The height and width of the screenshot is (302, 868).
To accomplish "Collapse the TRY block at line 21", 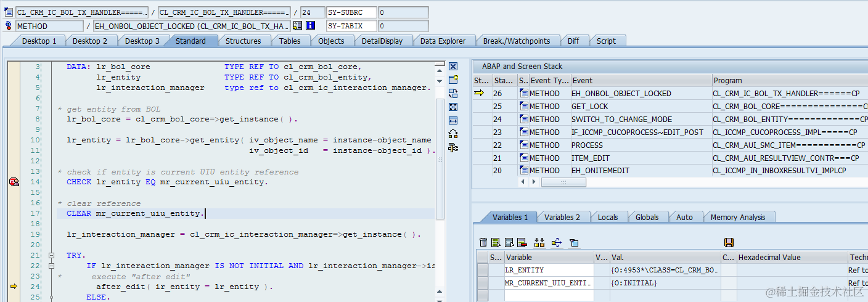I will click(x=51, y=255).
